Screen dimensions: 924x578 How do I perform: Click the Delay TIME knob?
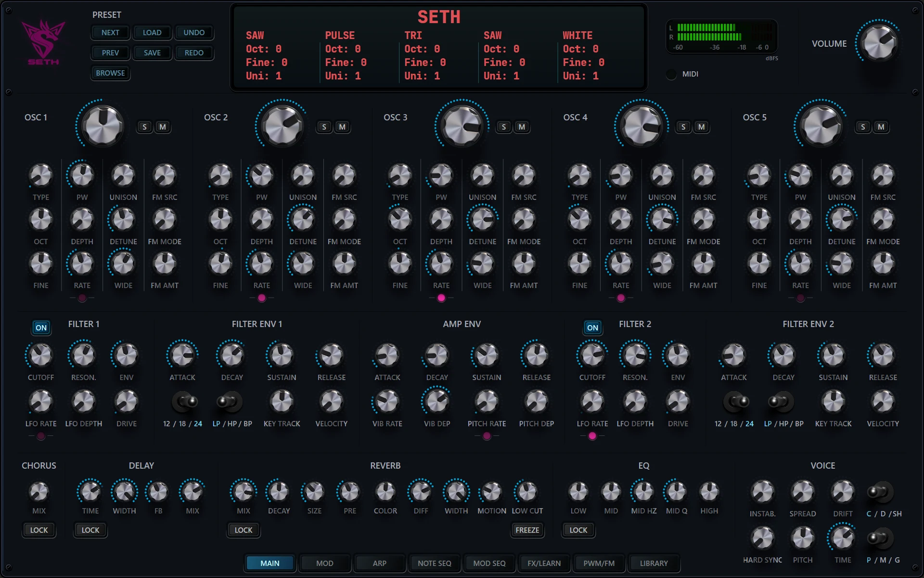pyautogui.click(x=90, y=492)
